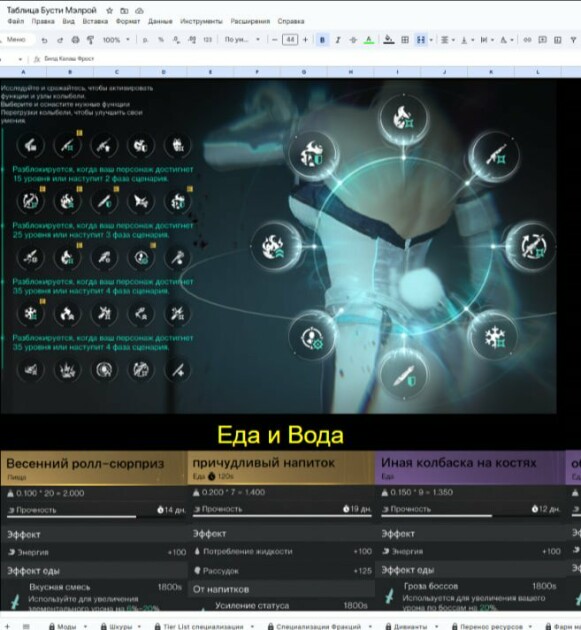Image resolution: width=581 pixels, height=630 pixels.
Task: Switch to the Шкуры sheet tab
Action: pos(121,626)
